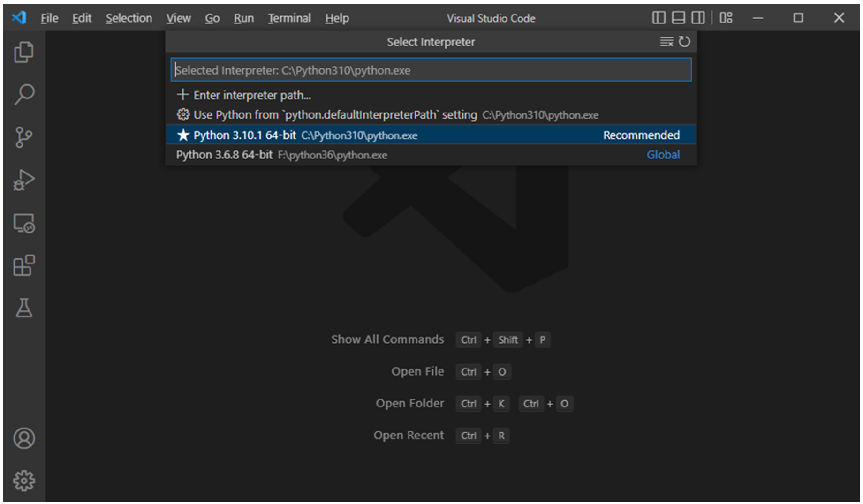Refresh the interpreter list
The image size is (863, 504).
684,42
